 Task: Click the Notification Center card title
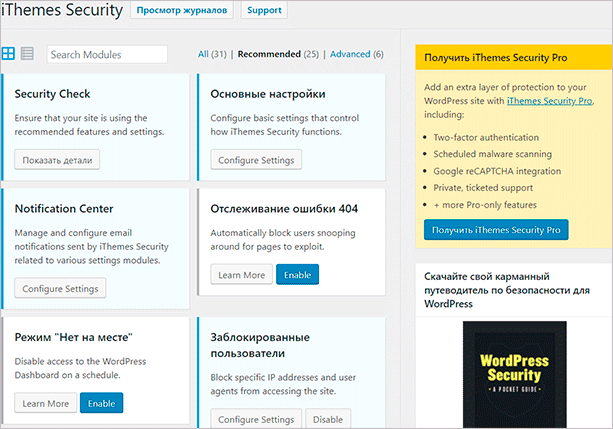[64, 208]
